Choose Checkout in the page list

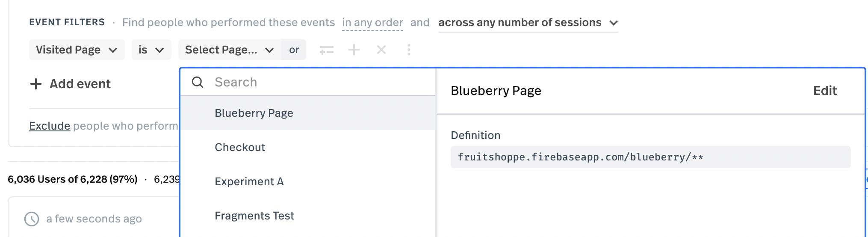click(x=240, y=147)
